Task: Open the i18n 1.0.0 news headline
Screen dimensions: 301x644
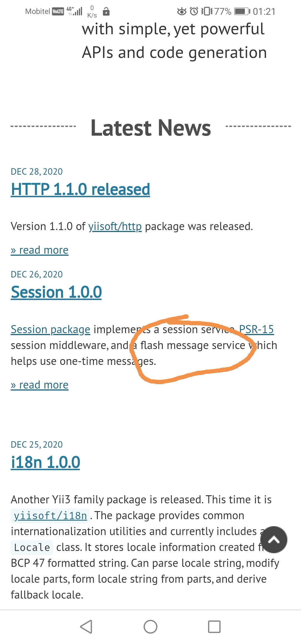Action: pyautogui.click(x=45, y=462)
